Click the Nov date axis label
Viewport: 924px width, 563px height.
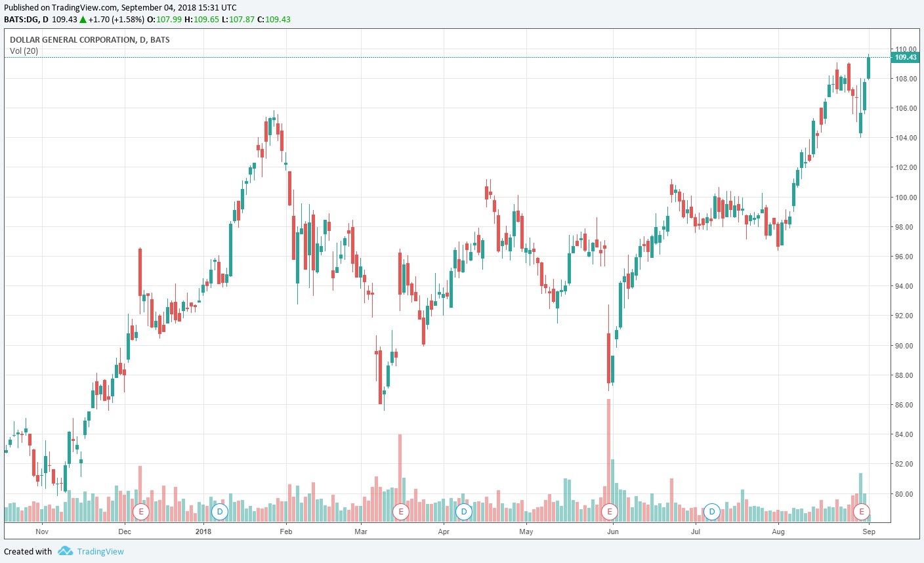42,532
